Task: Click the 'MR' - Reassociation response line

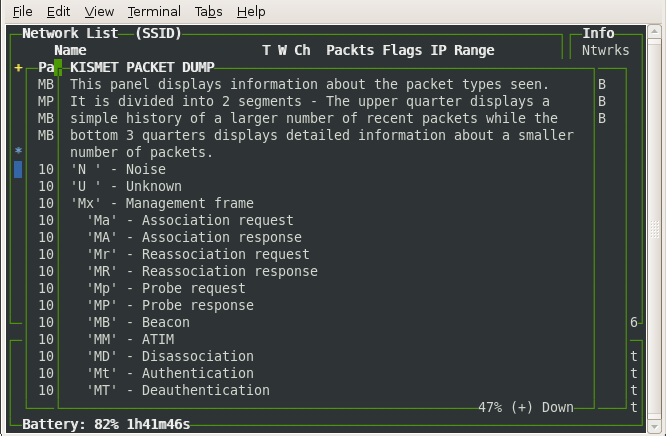Action: click(x=202, y=271)
